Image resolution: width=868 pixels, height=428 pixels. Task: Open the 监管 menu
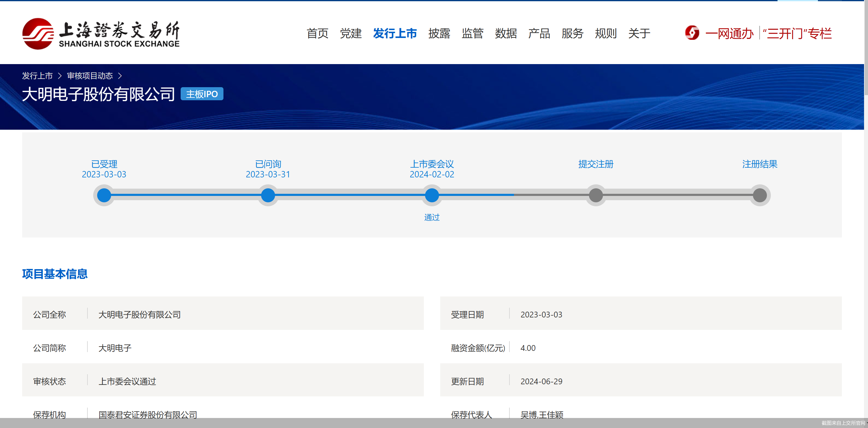472,33
